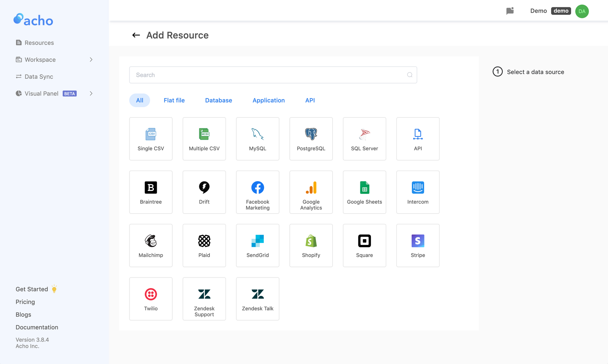Switch to the Application filter tab

268,100
